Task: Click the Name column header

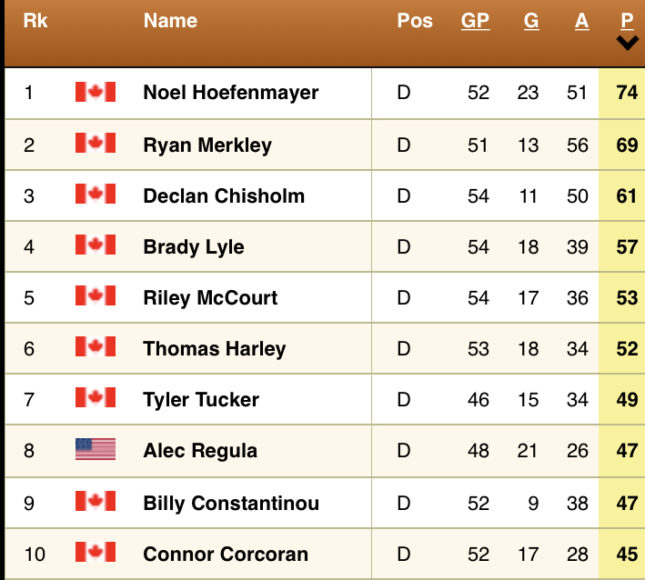Action: pyautogui.click(x=170, y=21)
